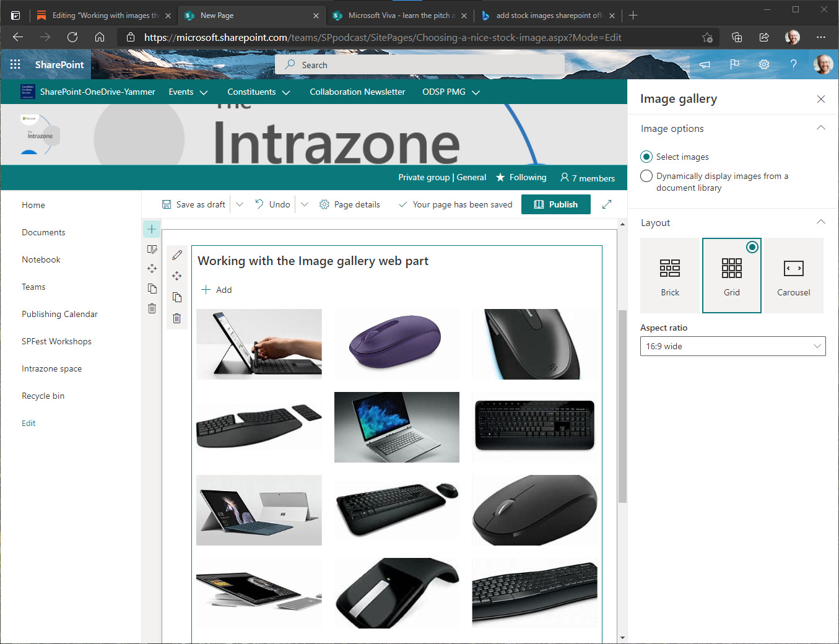Image resolution: width=839 pixels, height=644 pixels.
Task: Click the Delete web part trash icon
Action: pos(177,318)
